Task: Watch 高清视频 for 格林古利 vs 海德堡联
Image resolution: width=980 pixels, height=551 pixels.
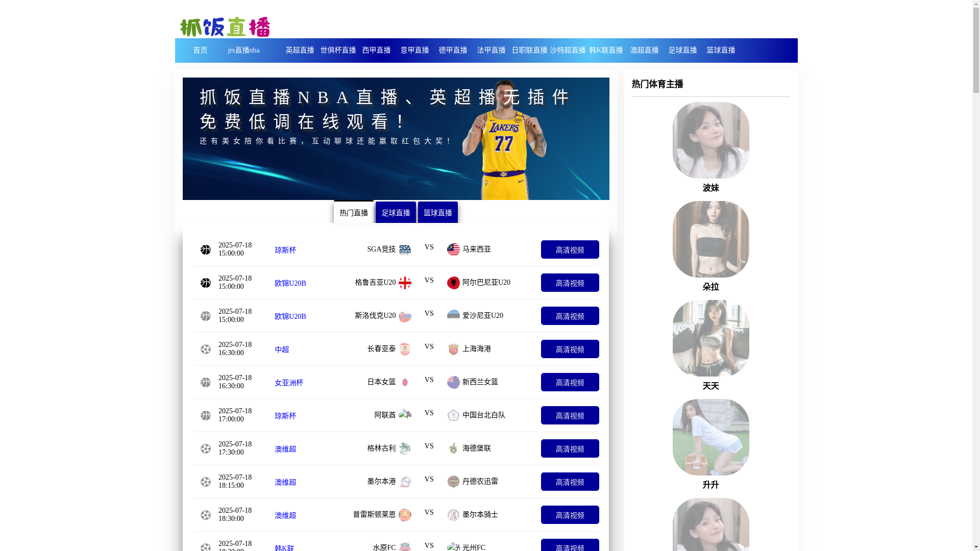Action: pyautogui.click(x=570, y=448)
